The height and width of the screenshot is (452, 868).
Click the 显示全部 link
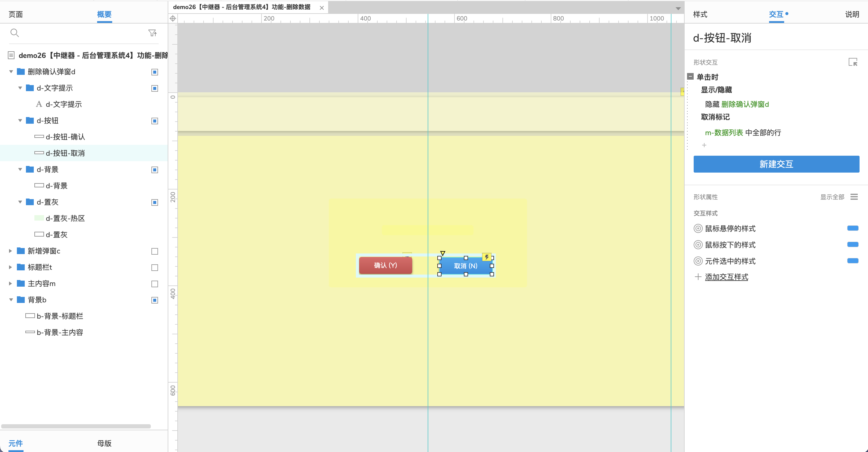point(832,197)
